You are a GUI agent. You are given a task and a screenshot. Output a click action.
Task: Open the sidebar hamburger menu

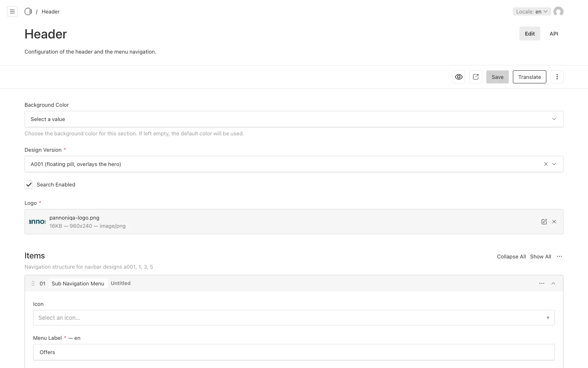[x=12, y=11]
